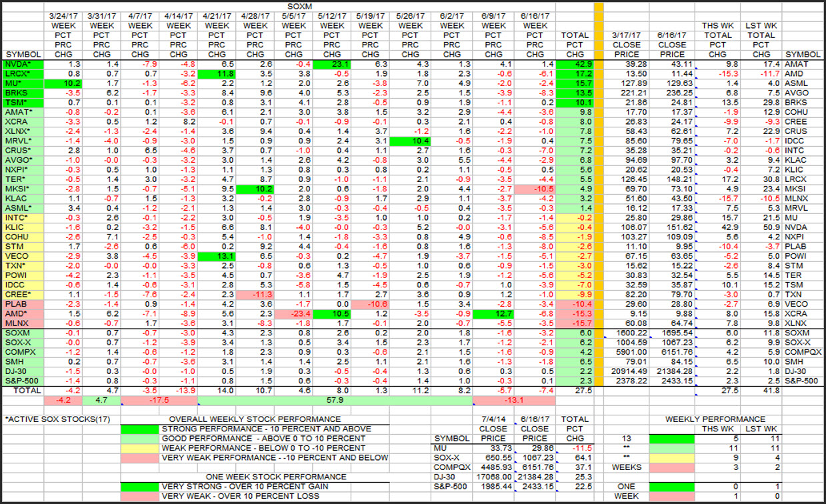
Task: Click the 4/21/17 week column header
Action: 217,15
